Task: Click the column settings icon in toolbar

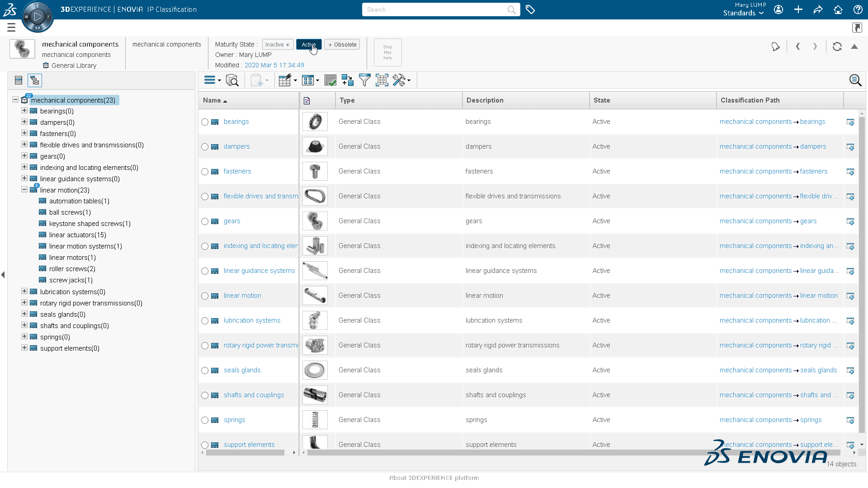Action: point(382,80)
